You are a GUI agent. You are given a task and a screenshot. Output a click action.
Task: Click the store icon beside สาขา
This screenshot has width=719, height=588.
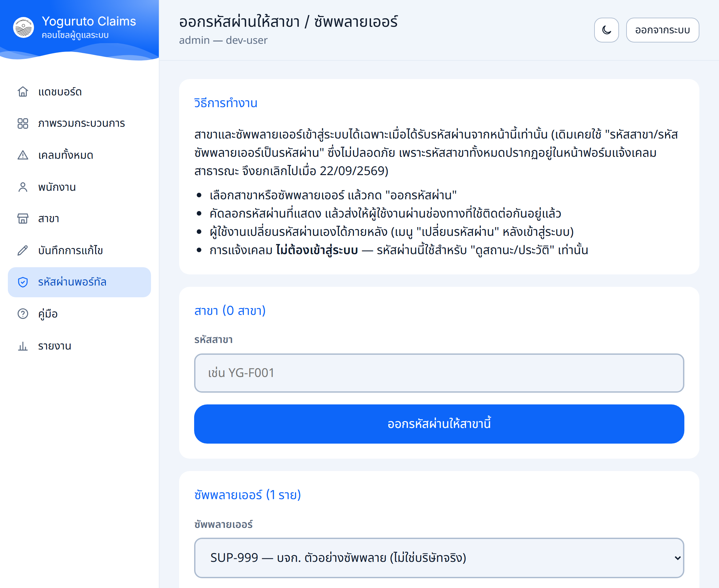click(23, 219)
